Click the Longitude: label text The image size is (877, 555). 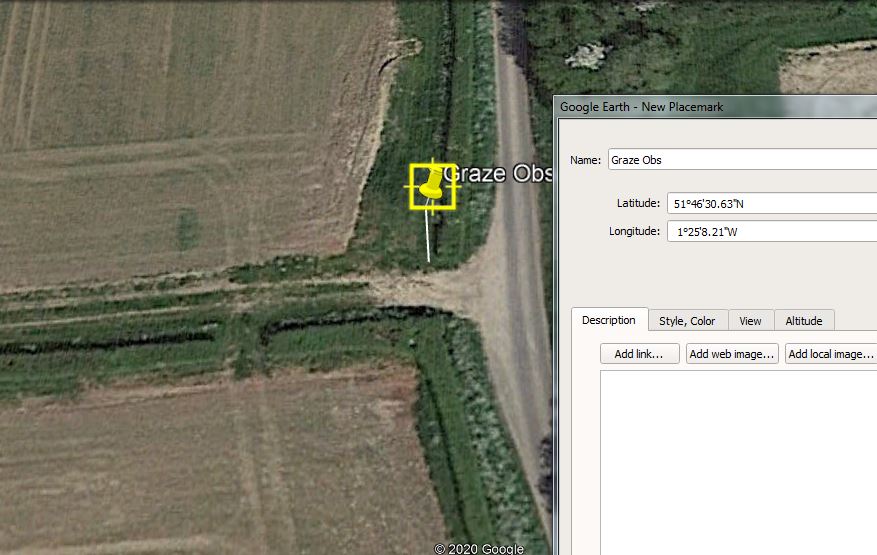coord(634,232)
